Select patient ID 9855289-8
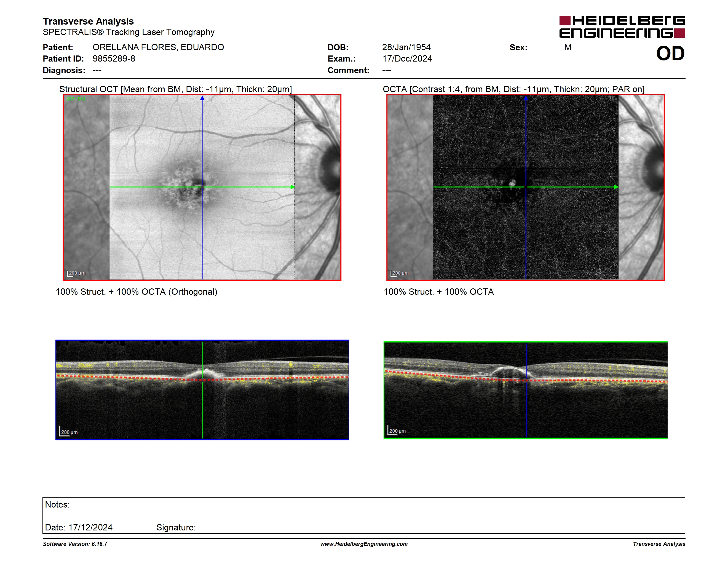Screen dimensions: 728x563 [114, 59]
